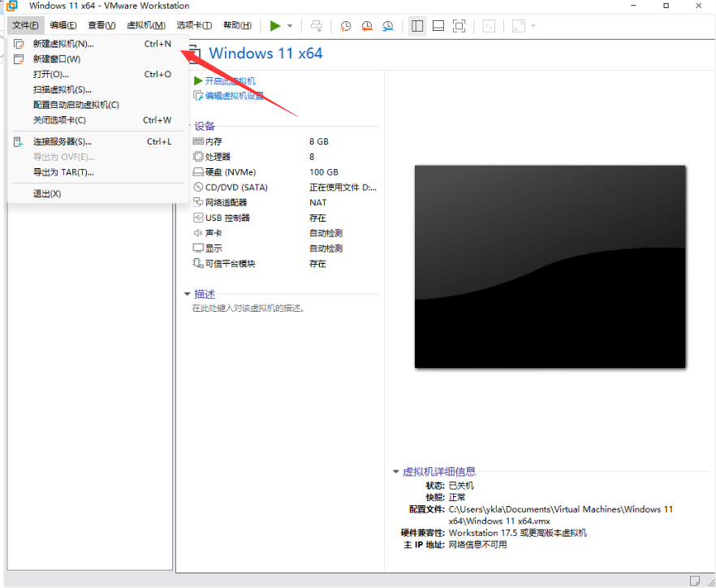Collapse the 虚拟机详细信息 section triangle
The height and width of the screenshot is (588, 716).
(x=396, y=472)
